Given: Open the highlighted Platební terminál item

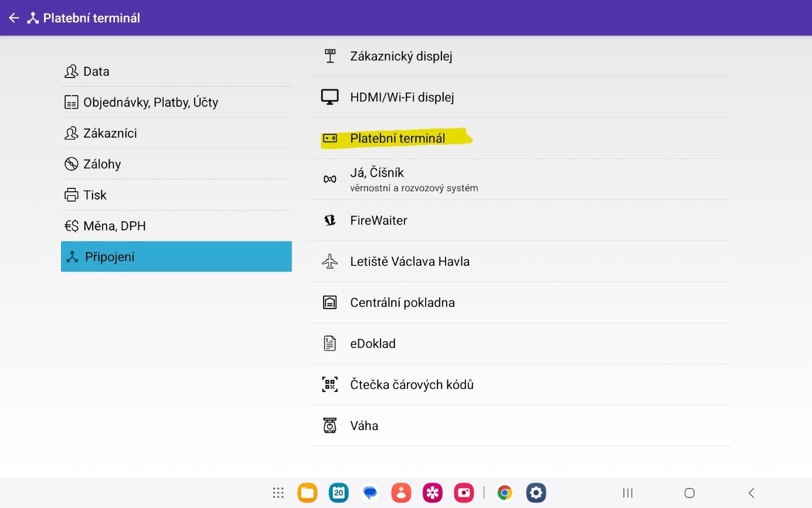Looking at the screenshot, I should point(520,138).
